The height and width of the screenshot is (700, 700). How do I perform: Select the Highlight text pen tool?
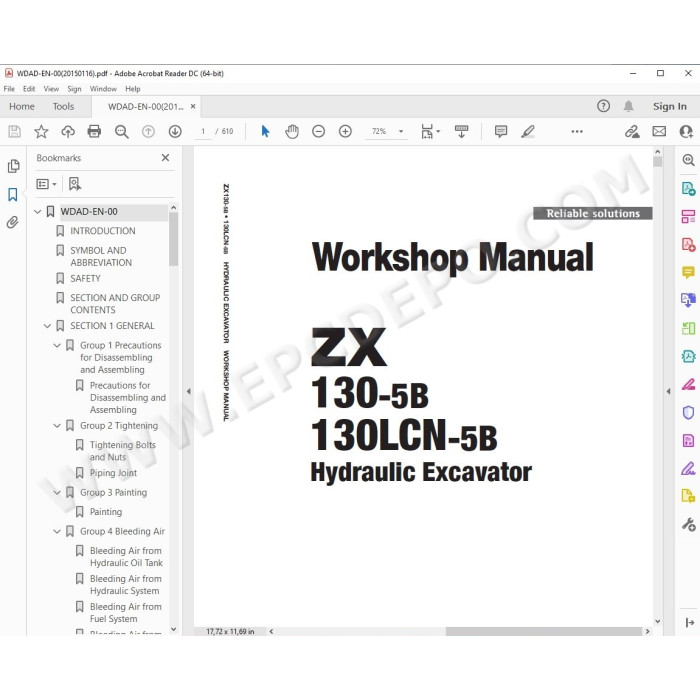pos(528,131)
